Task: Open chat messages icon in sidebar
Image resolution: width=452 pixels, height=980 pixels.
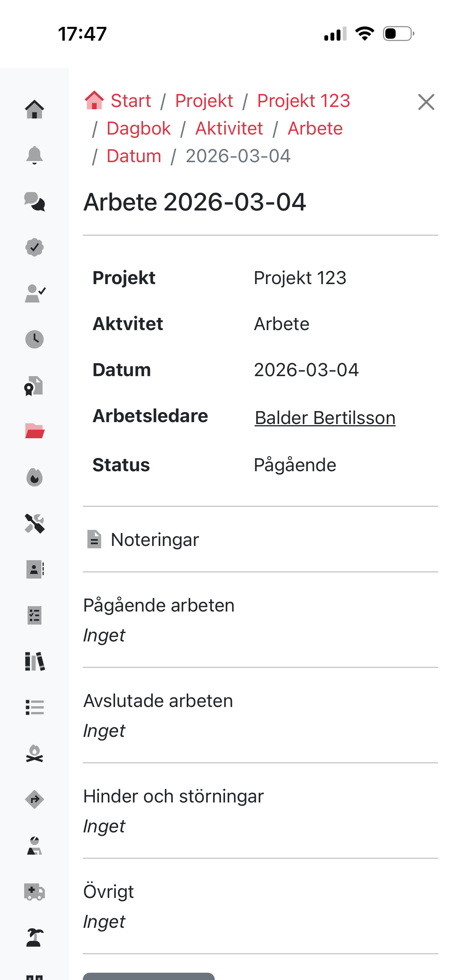Action: click(x=35, y=201)
